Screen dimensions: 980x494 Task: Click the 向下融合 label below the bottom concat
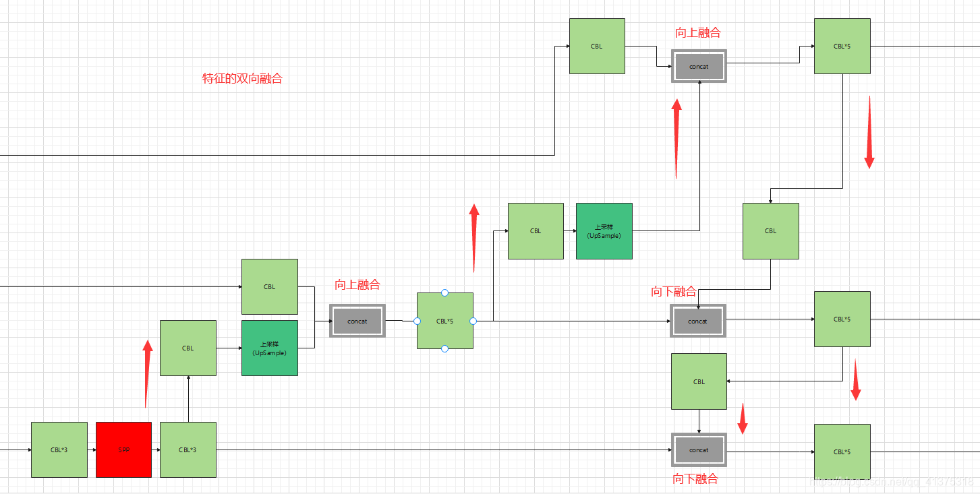point(695,478)
